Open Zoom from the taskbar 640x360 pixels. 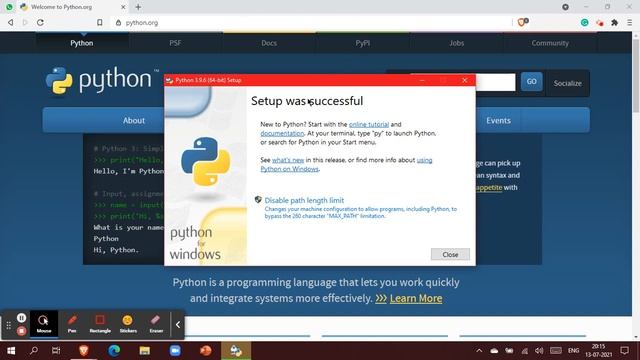(x=175, y=351)
